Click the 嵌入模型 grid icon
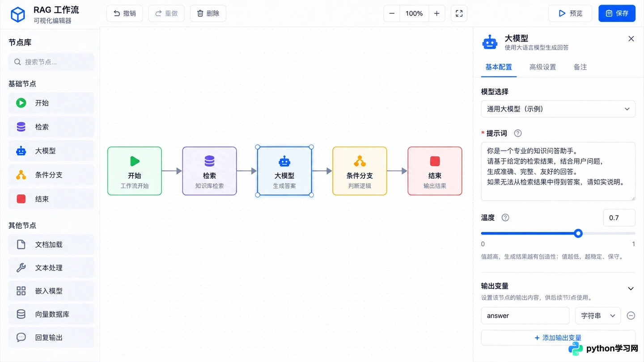 pos(21,291)
